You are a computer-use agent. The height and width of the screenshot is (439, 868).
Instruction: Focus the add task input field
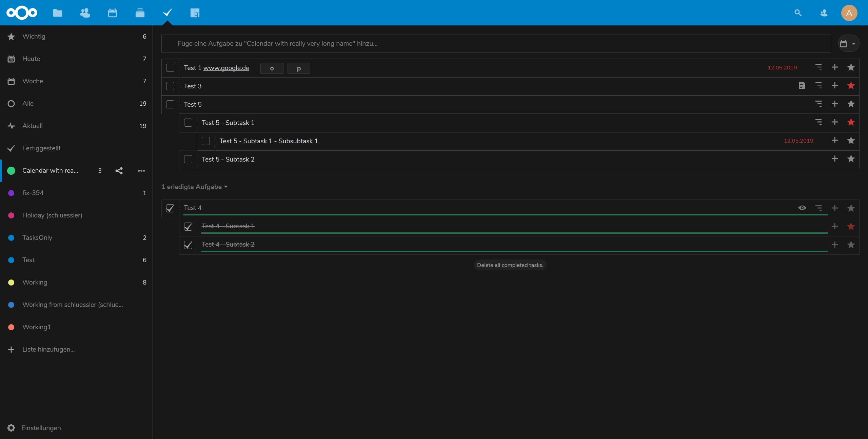[496, 44]
